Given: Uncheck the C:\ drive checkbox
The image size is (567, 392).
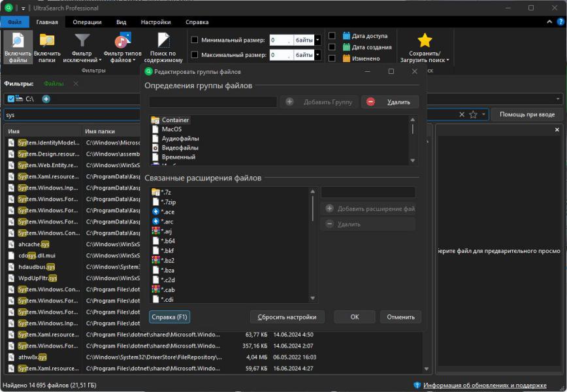Looking at the screenshot, I should [x=11, y=99].
